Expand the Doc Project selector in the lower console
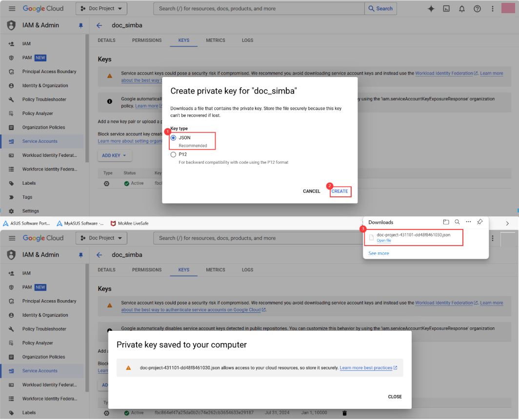The width and height of the screenshot is (519, 420). 101,238
